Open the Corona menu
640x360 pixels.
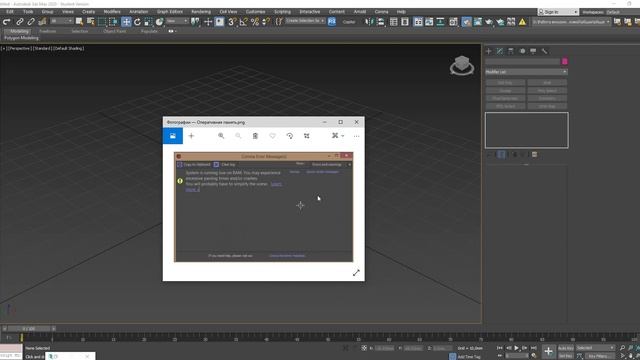click(x=381, y=11)
